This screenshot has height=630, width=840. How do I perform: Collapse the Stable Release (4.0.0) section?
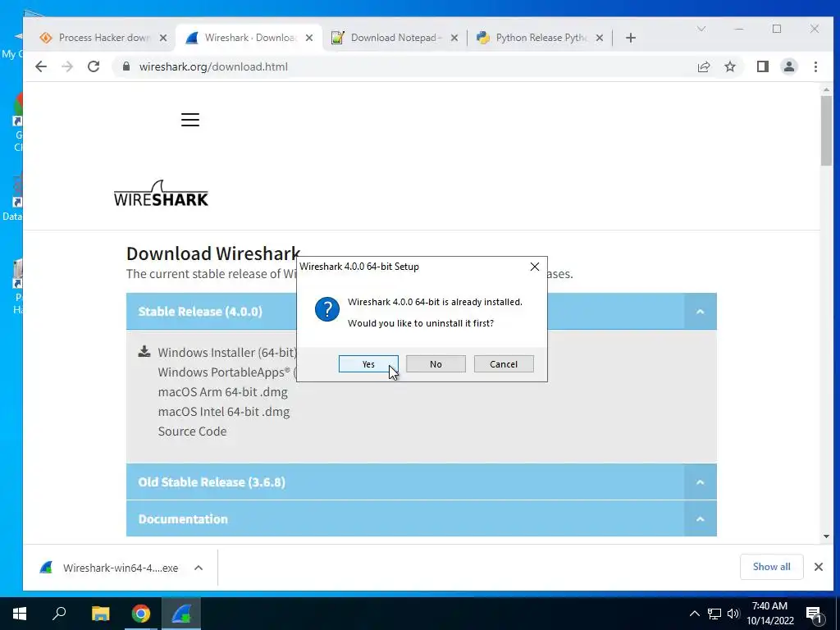point(700,311)
